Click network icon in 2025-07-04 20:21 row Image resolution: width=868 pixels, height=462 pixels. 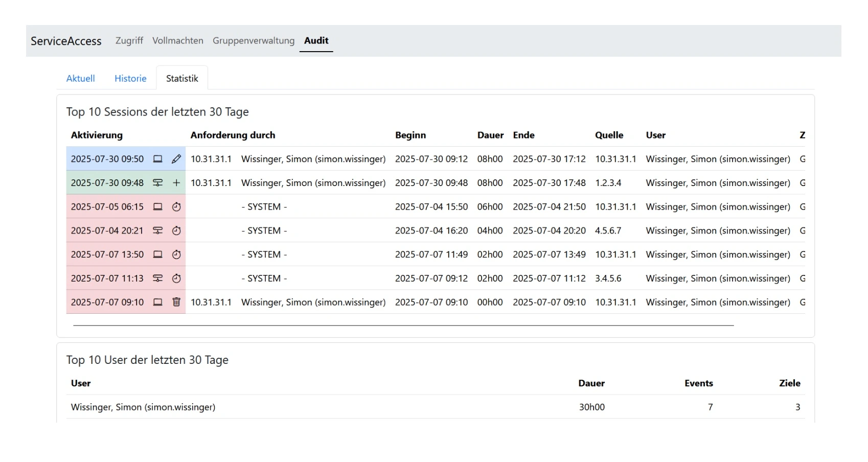[158, 230]
